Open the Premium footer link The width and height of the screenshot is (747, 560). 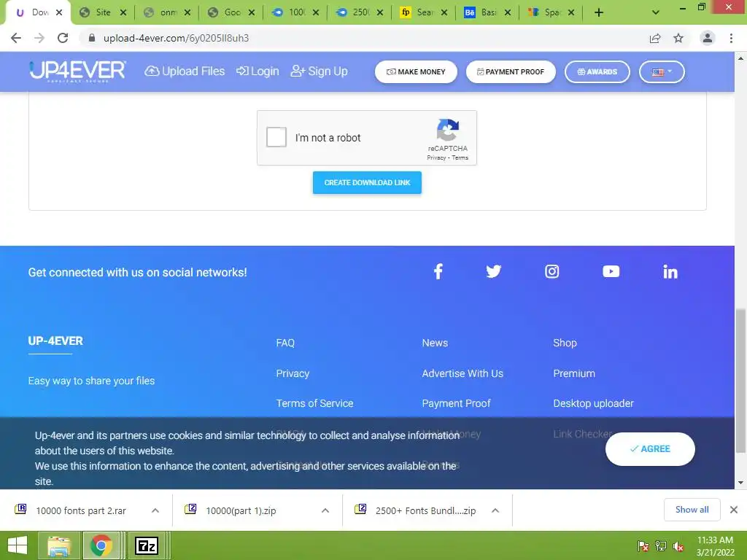574,373
